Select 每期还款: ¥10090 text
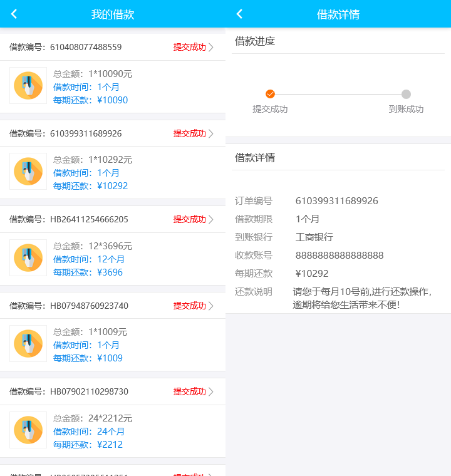The width and height of the screenshot is (451, 476). tap(90, 100)
